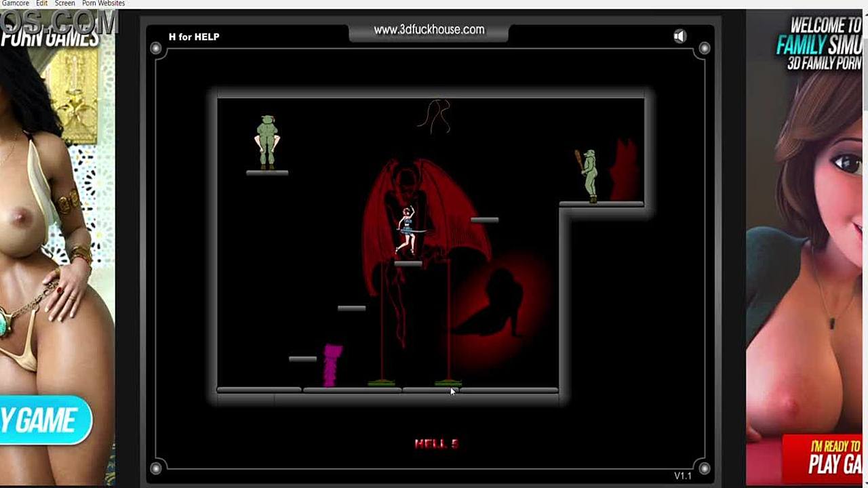The image size is (868, 488).
Task: Mute the game sound via speaker icon
Action: [x=679, y=37]
